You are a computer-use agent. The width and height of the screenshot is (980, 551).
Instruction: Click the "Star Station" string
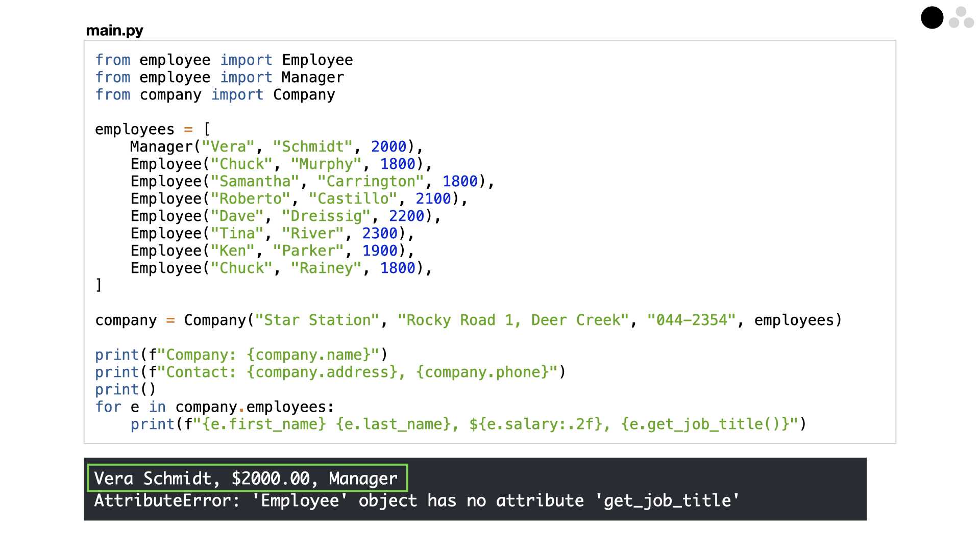pyautogui.click(x=317, y=320)
